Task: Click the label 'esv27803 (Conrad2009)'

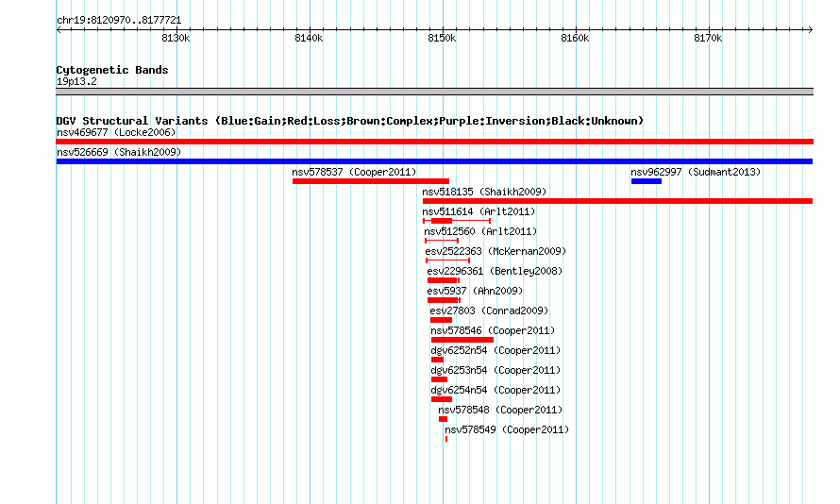Action: pyautogui.click(x=489, y=311)
